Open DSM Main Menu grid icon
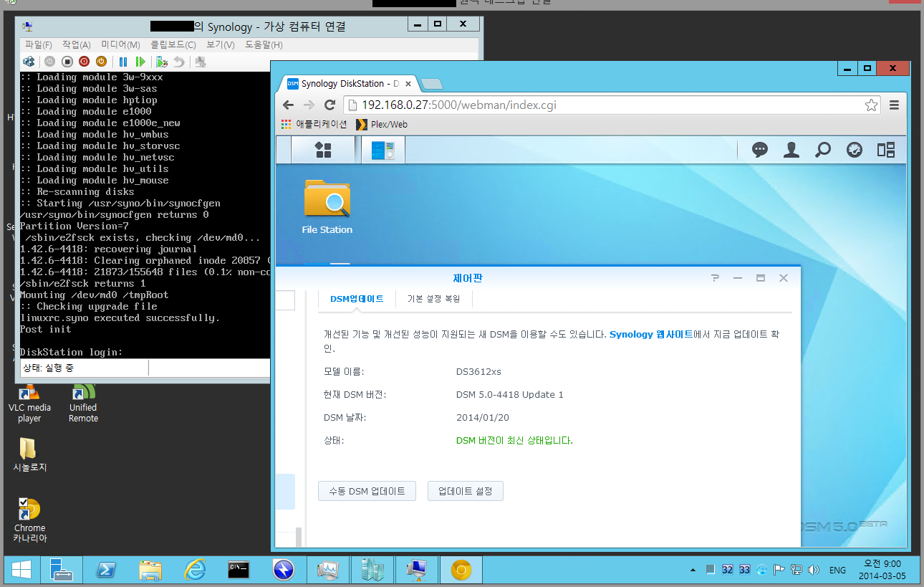 tap(323, 150)
